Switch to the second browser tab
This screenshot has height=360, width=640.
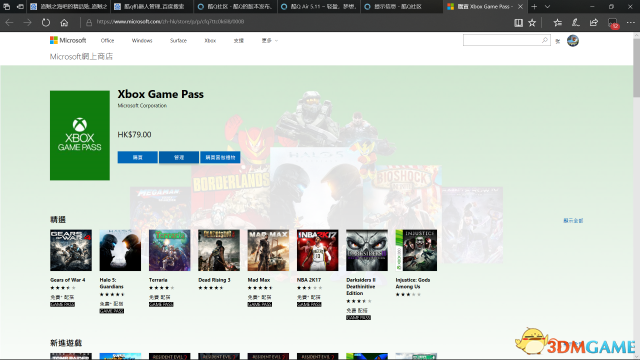point(151,7)
